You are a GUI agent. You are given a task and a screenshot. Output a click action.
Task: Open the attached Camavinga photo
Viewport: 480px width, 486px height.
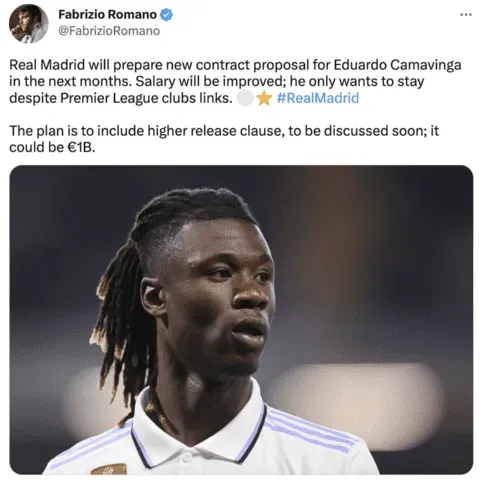(x=241, y=319)
